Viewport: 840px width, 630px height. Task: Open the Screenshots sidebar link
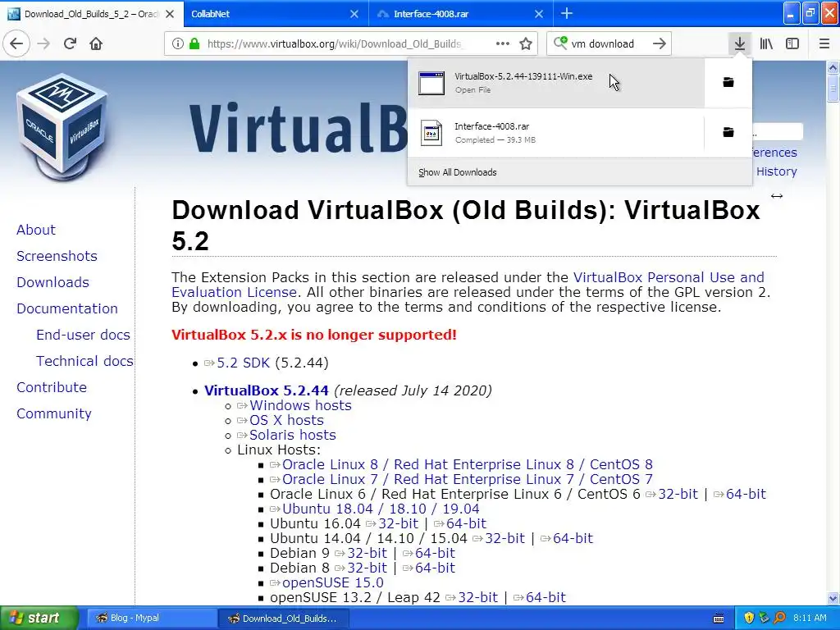(x=57, y=256)
